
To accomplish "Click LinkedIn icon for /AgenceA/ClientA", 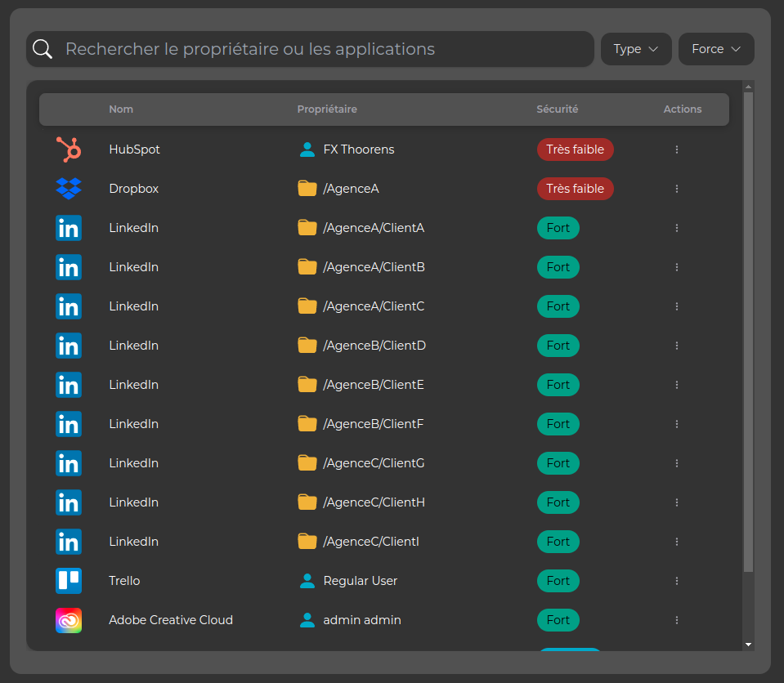I will [69, 228].
